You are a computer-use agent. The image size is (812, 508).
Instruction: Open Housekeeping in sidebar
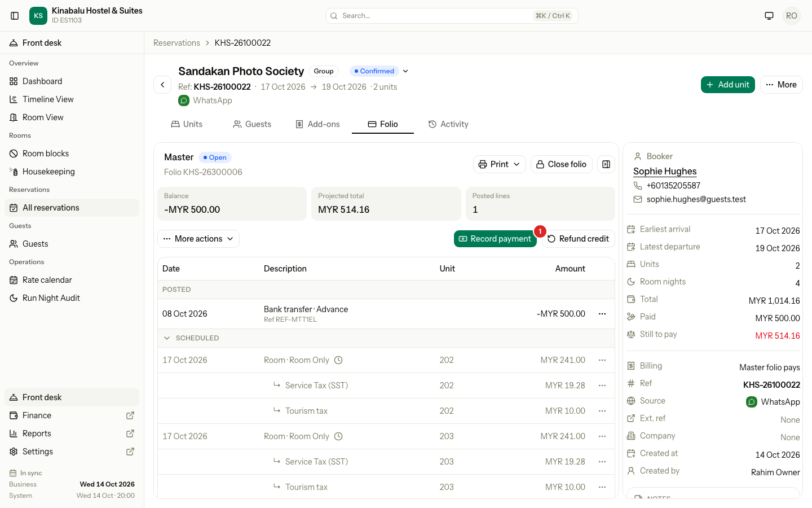(x=72, y=172)
